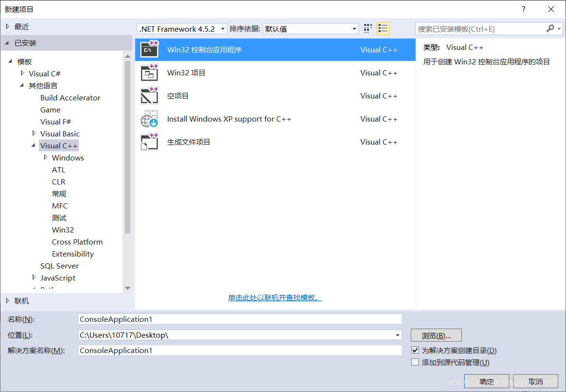
Task: Expand the Visual Basic tree node
Action: (34, 133)
